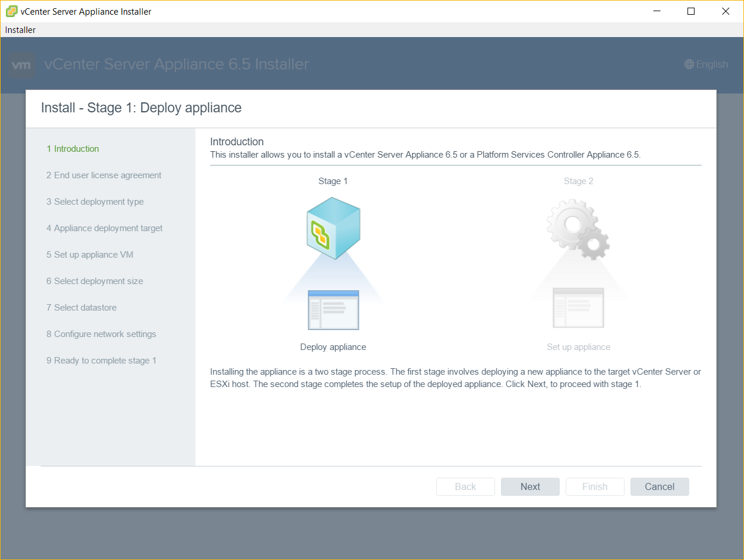Screen dimensions: 744x560
Task: Click the Next button
Action: [530, 486]
